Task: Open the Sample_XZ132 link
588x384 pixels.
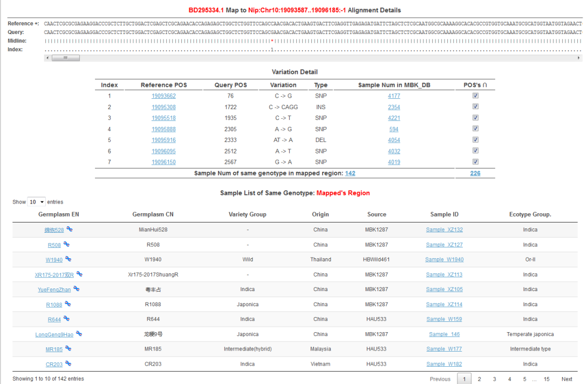Action: click(x=444, y=230)
